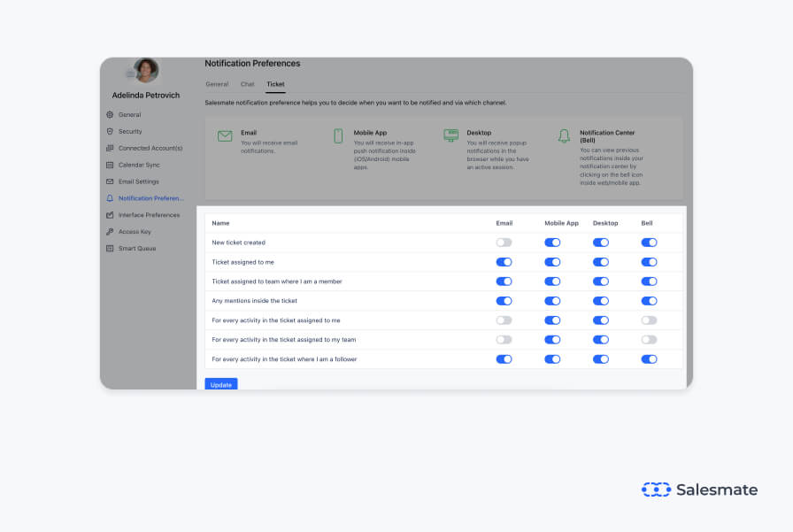Click the Salesmate logo
This screenshot has height=532, width=793.
pos(699,490)
